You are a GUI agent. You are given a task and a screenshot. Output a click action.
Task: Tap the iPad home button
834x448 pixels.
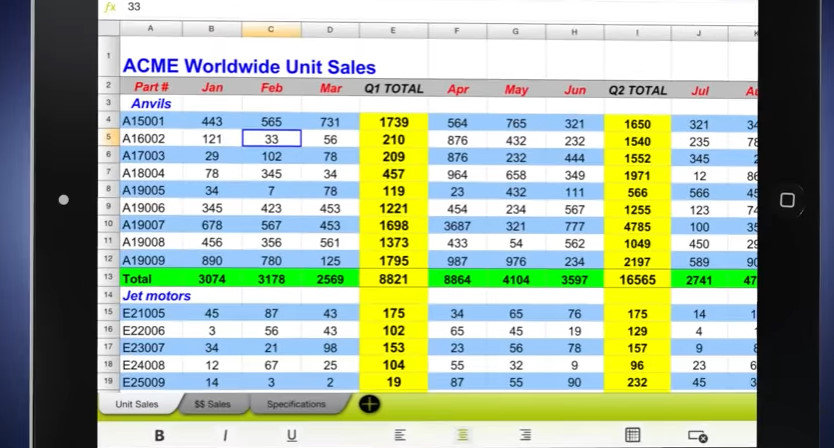pyautogui.click(x=787, y=200)
